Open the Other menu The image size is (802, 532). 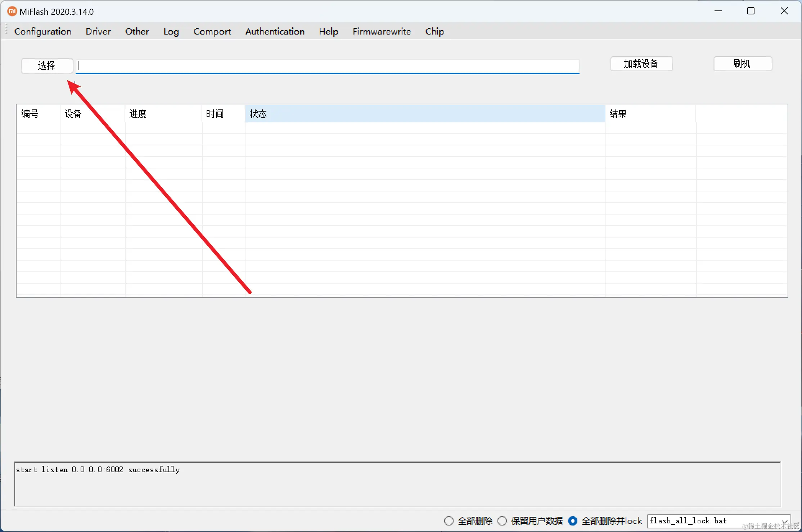pyautogui.click(x=137, y=32)
